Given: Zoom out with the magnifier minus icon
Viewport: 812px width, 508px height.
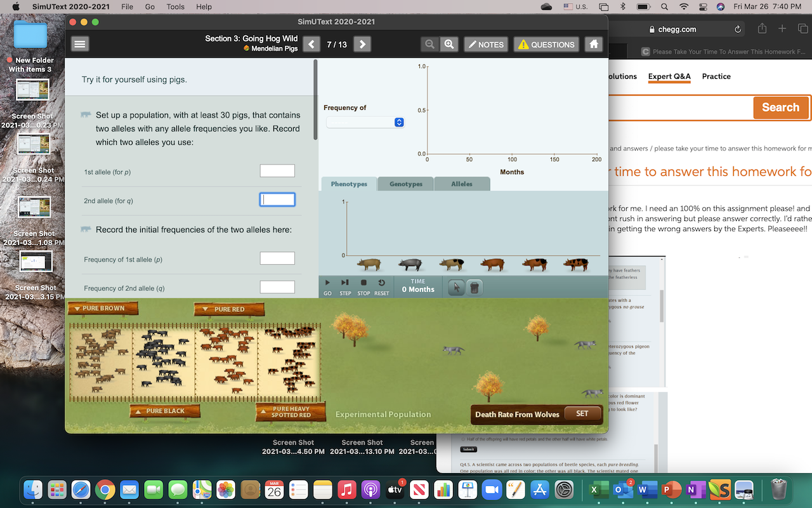Looking at the screenshot, I should pos(429,44).
